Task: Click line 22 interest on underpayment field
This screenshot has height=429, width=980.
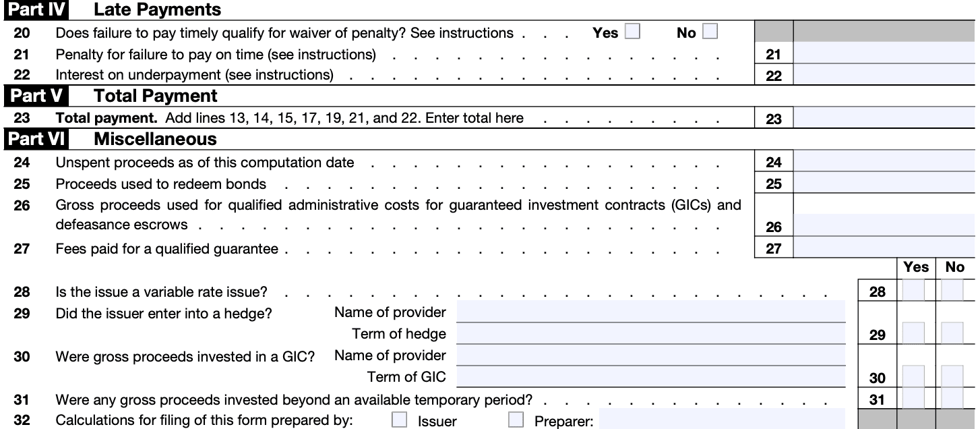Action: pyautogui.click(x=884, y=76)
